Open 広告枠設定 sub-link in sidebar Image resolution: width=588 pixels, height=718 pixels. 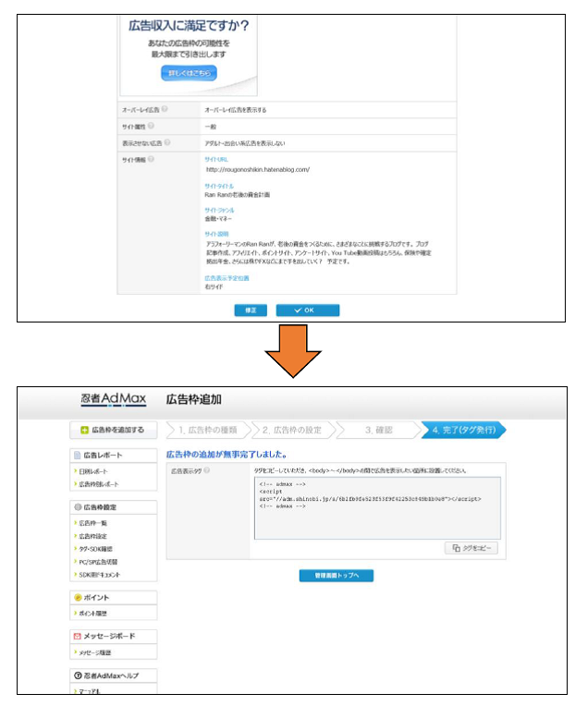(x=93, y=536)
